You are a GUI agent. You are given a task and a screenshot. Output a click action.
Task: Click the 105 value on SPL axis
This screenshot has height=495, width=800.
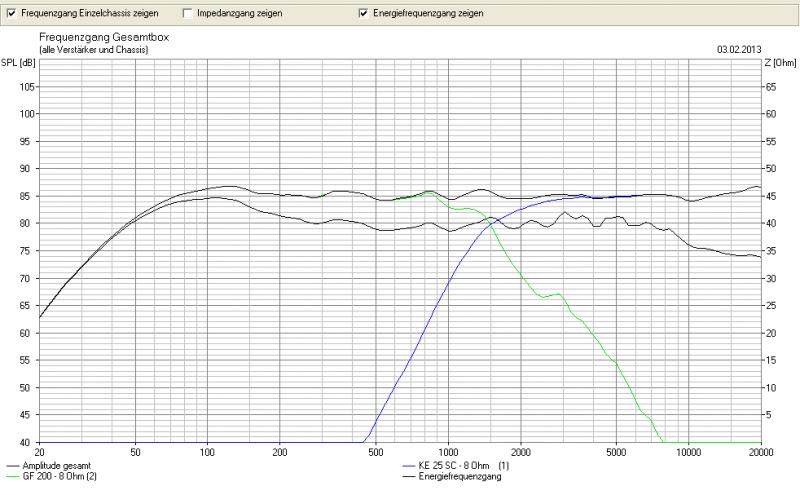(x=27, y=87)
